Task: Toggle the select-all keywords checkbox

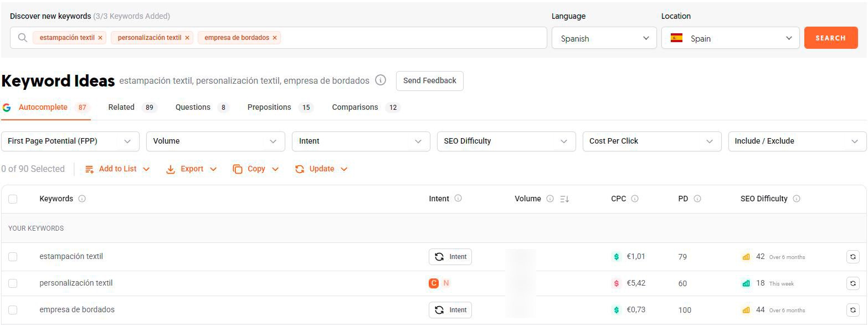Action: (13, 199)
